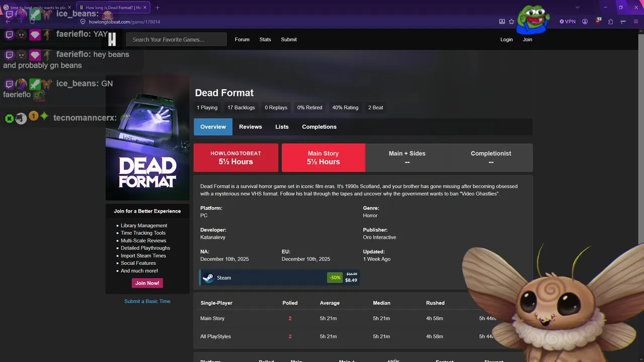Image resolution: width=644 pixels, height=362 pixels.
Task: Click "Import Steam Times" list item
Action: click(143, 255)
